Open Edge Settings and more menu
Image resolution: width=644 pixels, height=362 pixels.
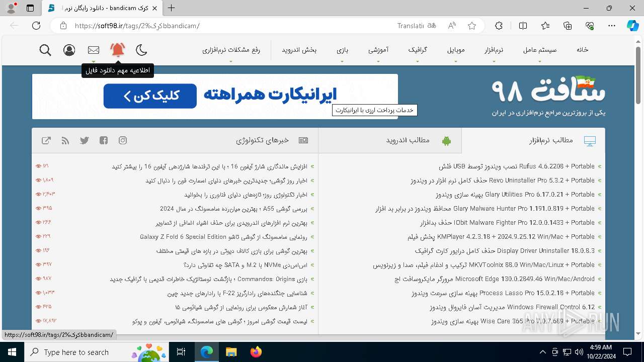612,26
